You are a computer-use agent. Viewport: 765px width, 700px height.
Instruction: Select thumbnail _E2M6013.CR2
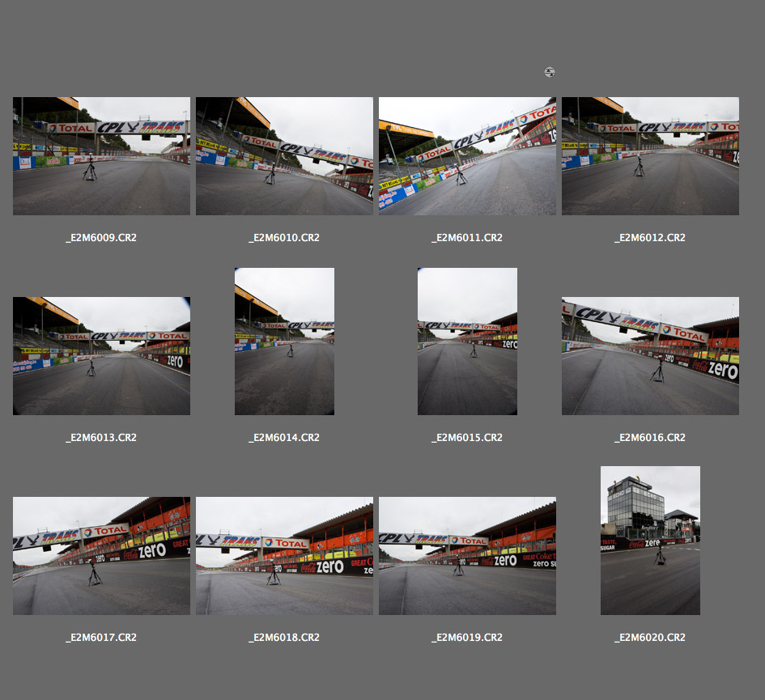coord(101,356)
